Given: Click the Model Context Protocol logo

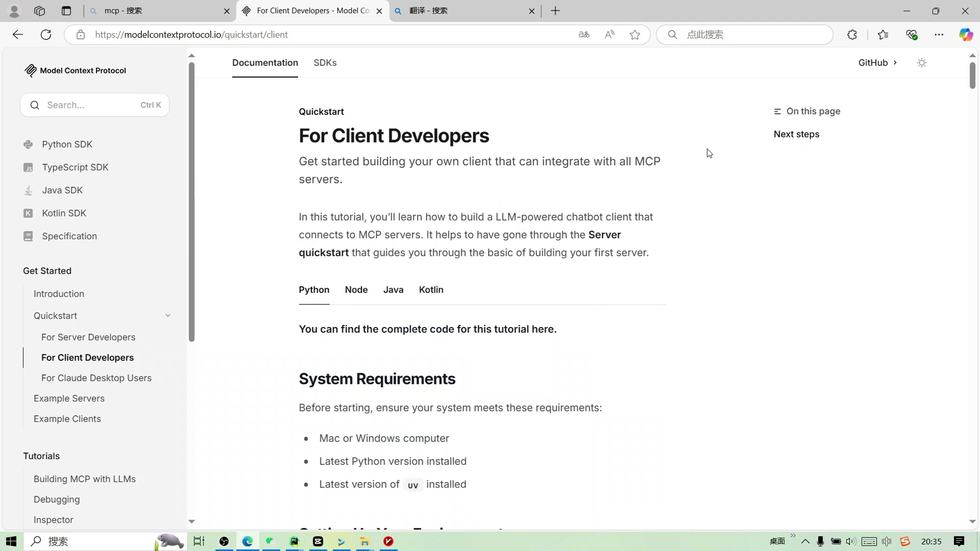Looking at the screenshot, I should [x=75, y=70].
